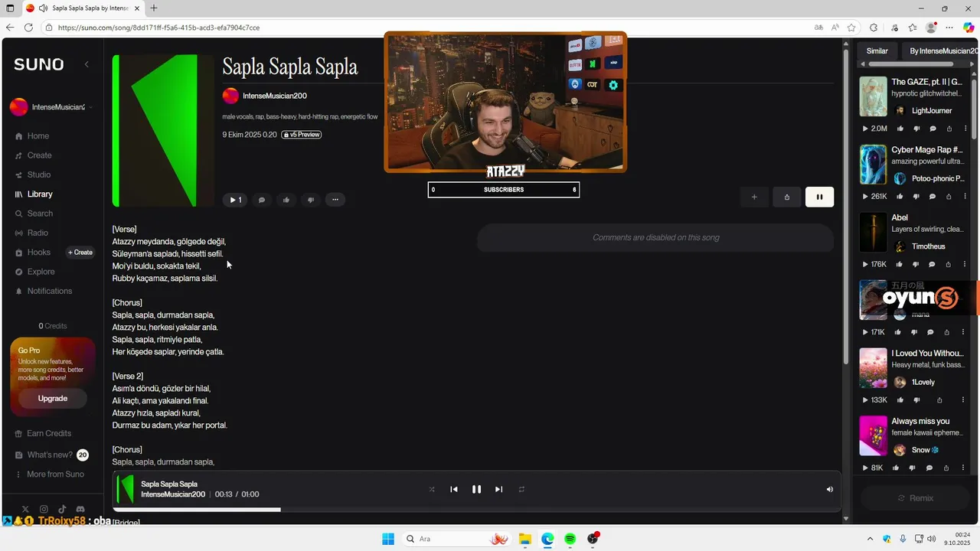Skip to previous track in player bar
Image resolution: width=980 pixels, height=551 pixels.
pyautogui.click(x=454, y=490)
